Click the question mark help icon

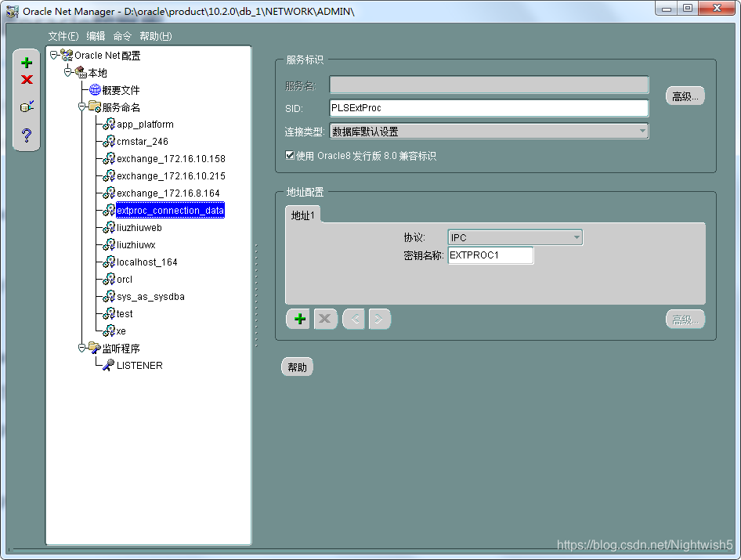click(x=27, y=135)
